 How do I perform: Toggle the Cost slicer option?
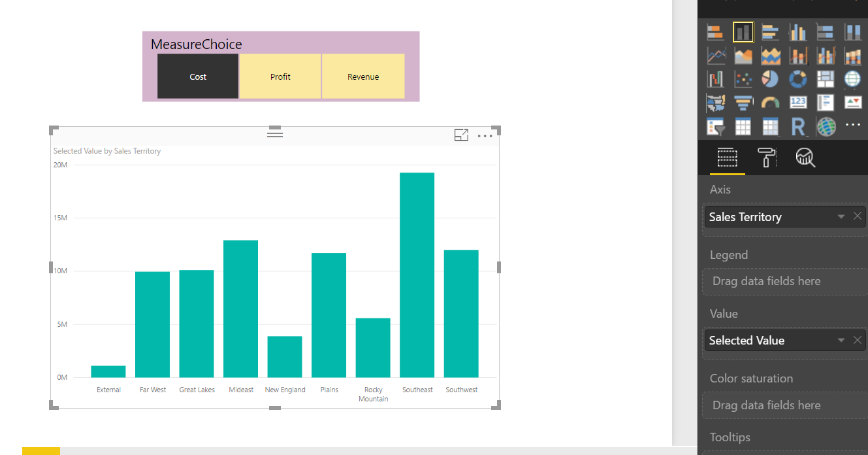pyautogui.click(x=198, y=76)
